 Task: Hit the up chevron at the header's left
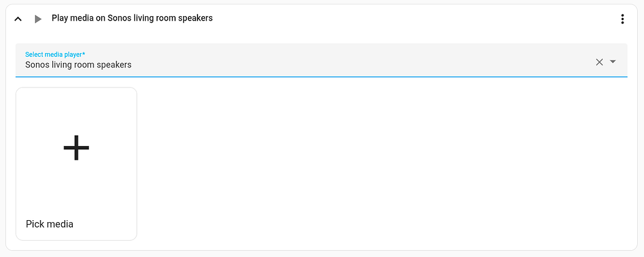point(18,19)
